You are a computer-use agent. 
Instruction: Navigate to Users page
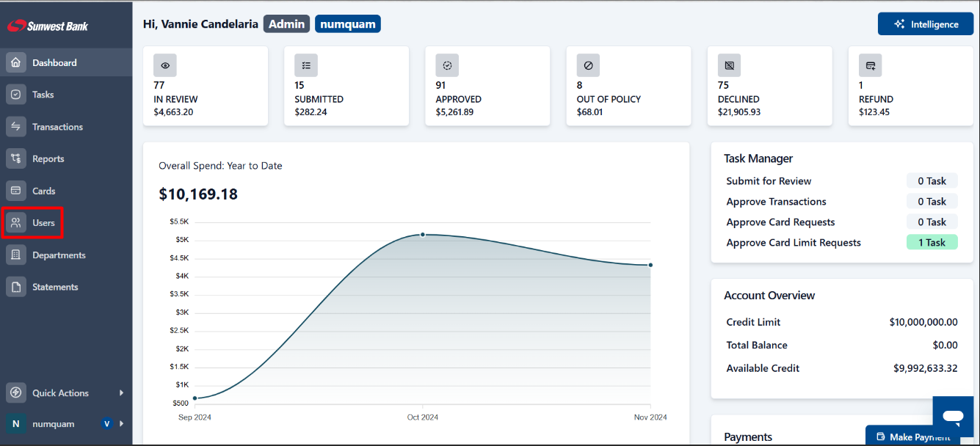click(66, 223)
